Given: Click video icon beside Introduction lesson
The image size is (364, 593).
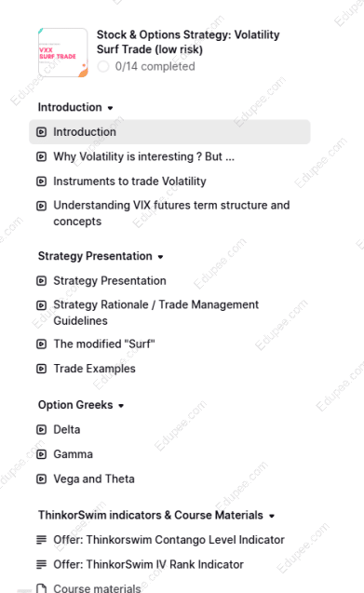Looking at the screenshot, I should [41, 132].
